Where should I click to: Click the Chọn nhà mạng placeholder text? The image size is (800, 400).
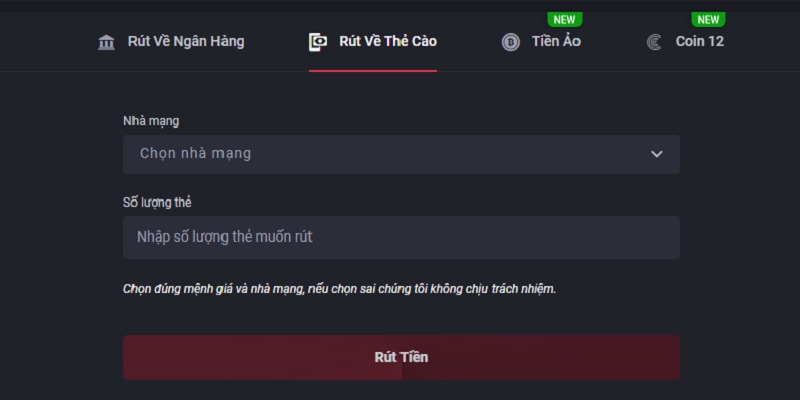coord(195,154)
